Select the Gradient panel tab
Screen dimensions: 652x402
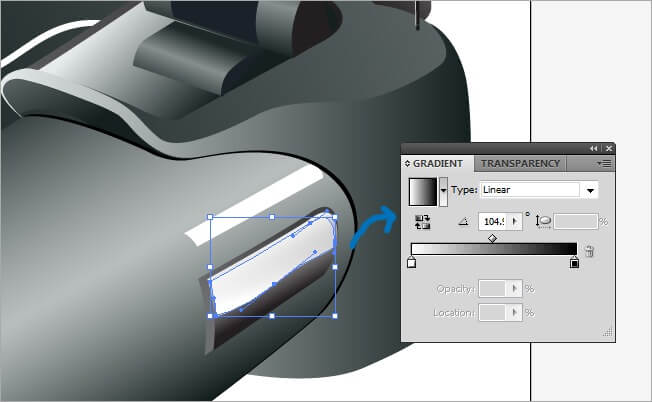click(437, 163)
